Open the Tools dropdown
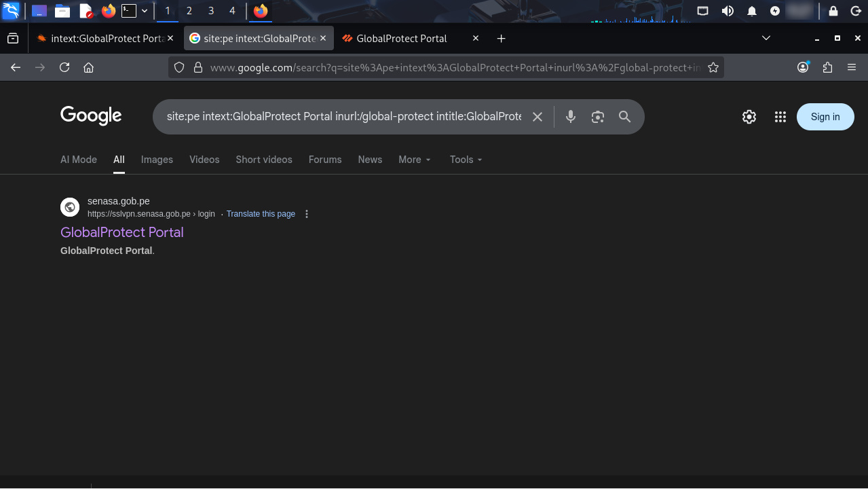This screenshot has width=868, height=489. tap(466, 160)
